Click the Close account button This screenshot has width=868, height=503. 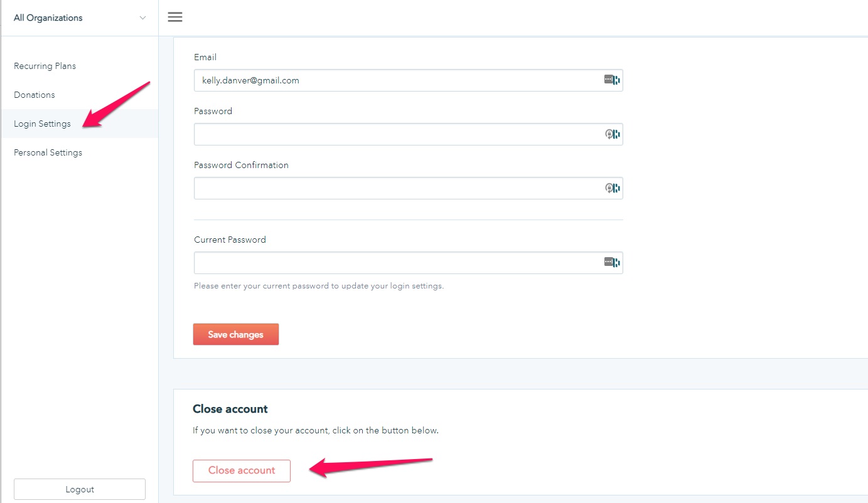242,470
